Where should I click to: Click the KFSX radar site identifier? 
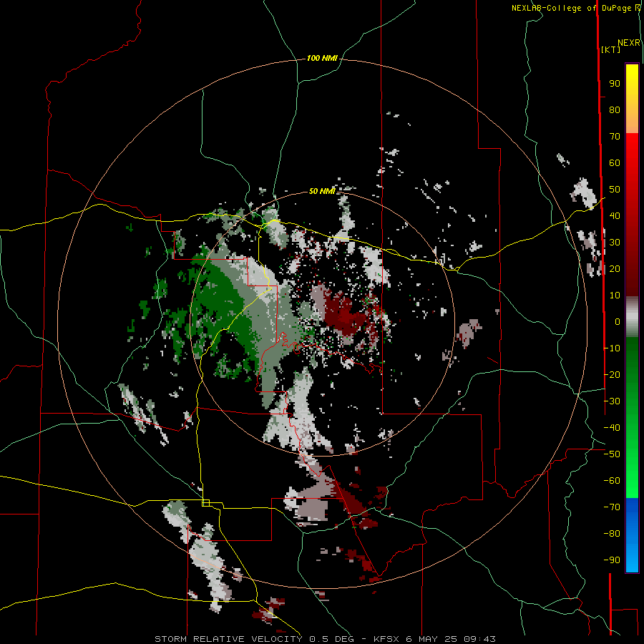click(387, 639)
